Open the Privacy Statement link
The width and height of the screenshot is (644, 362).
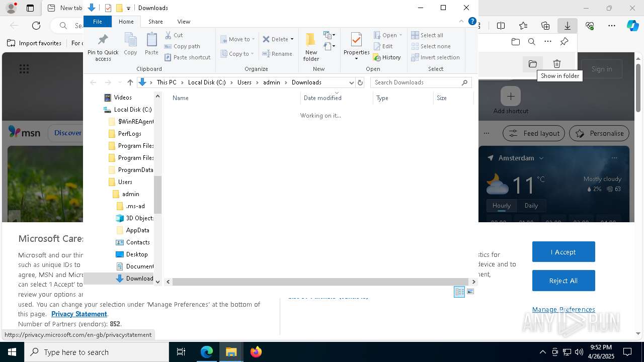(79, 314)
